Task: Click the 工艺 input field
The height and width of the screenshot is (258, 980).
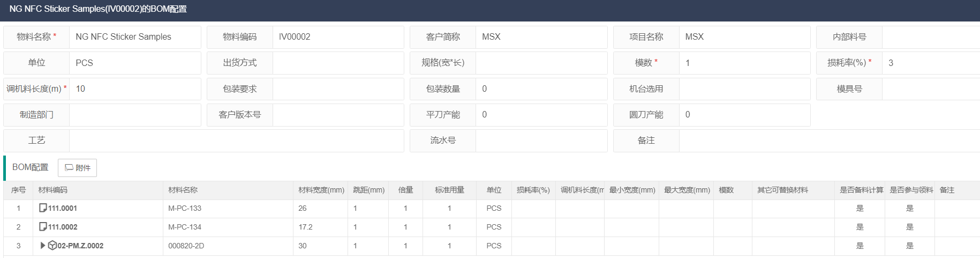Action: (236, 141)
